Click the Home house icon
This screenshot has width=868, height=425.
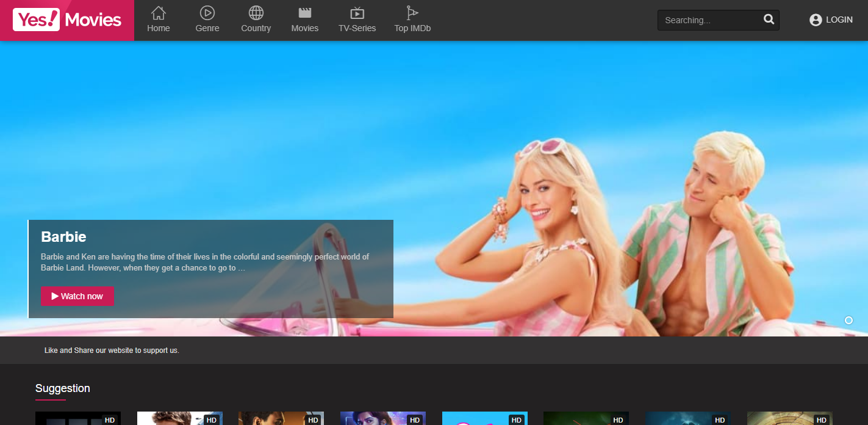coord(159,12)
